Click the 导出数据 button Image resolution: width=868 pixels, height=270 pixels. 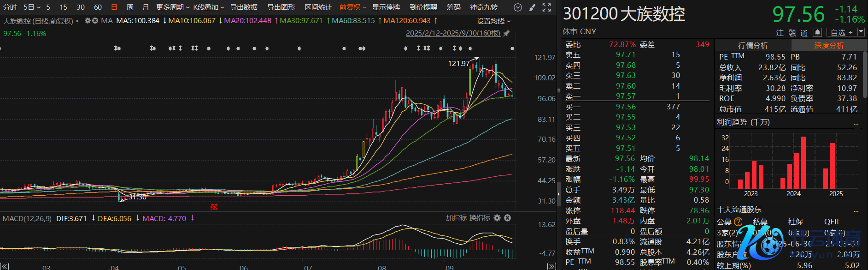(x=244, y=7)
